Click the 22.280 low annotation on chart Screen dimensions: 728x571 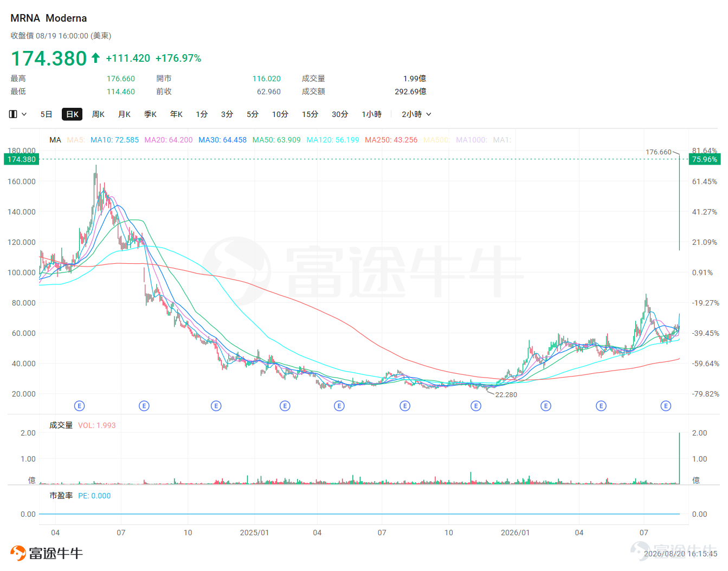point(506,395)
